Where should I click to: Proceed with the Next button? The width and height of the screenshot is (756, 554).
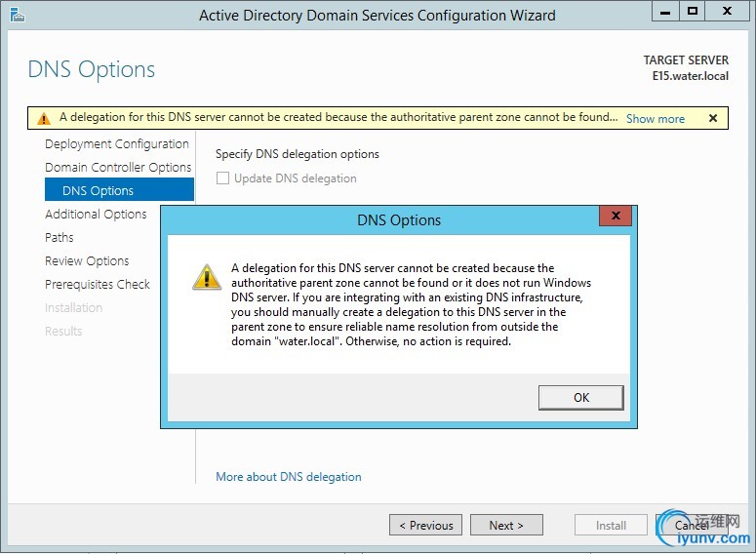click(x=506, y=525)
